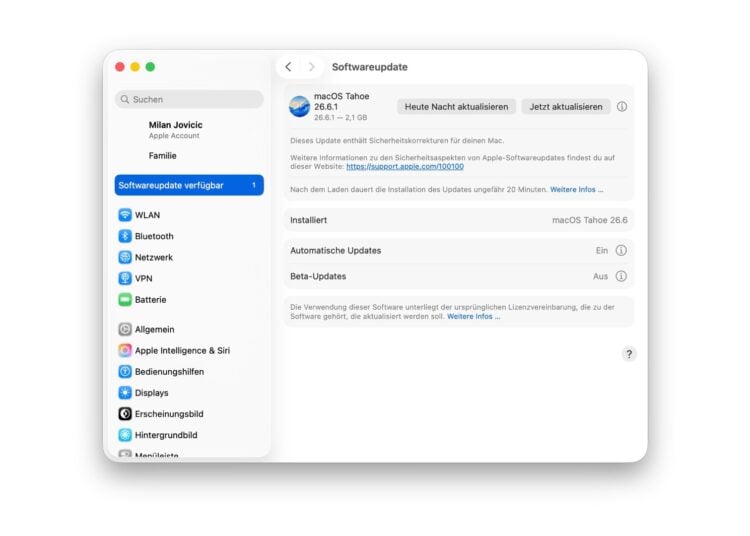The height and width of the screenshot is (536, 750).
Task: Click Weitere Infos in license notice
Action: click(474, 317)
